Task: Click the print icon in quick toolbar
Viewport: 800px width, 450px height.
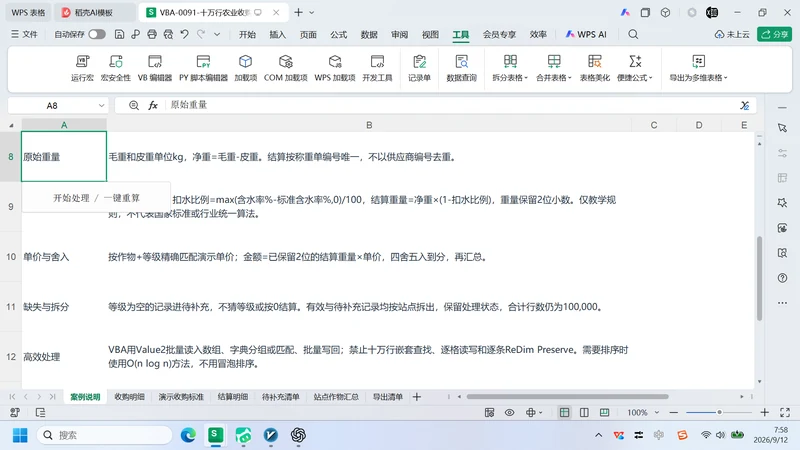Action: 152,34
